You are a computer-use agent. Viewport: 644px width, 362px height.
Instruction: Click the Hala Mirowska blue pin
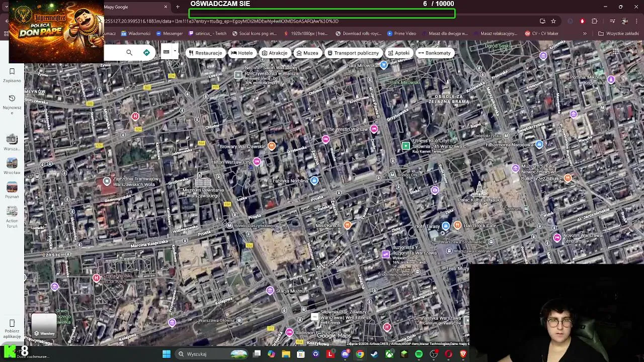pos(384,64)
